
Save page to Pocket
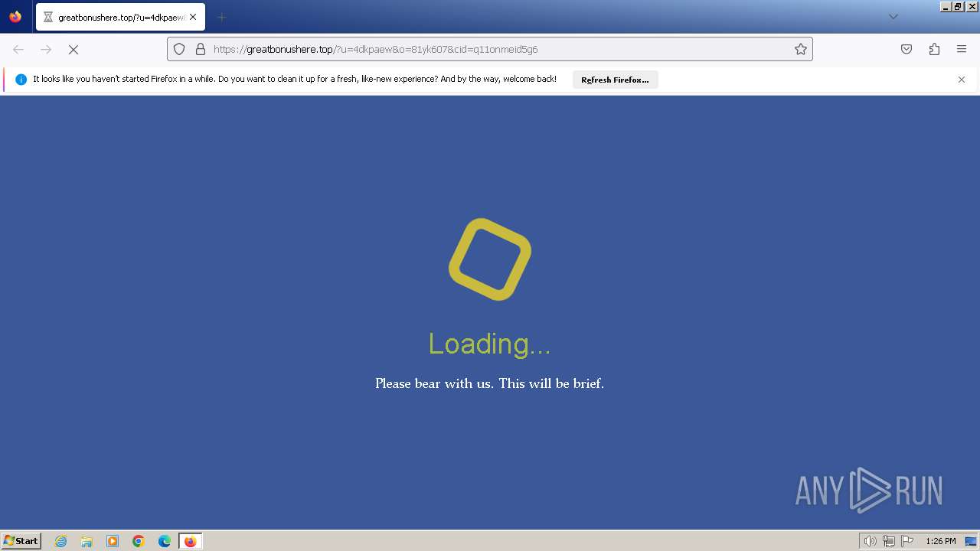coord(906,49)
